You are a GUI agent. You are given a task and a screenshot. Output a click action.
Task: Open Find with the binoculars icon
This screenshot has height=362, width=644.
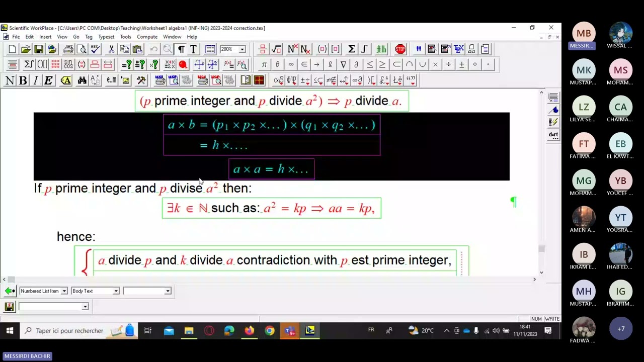pyautogui.click(x=82, y=80)
